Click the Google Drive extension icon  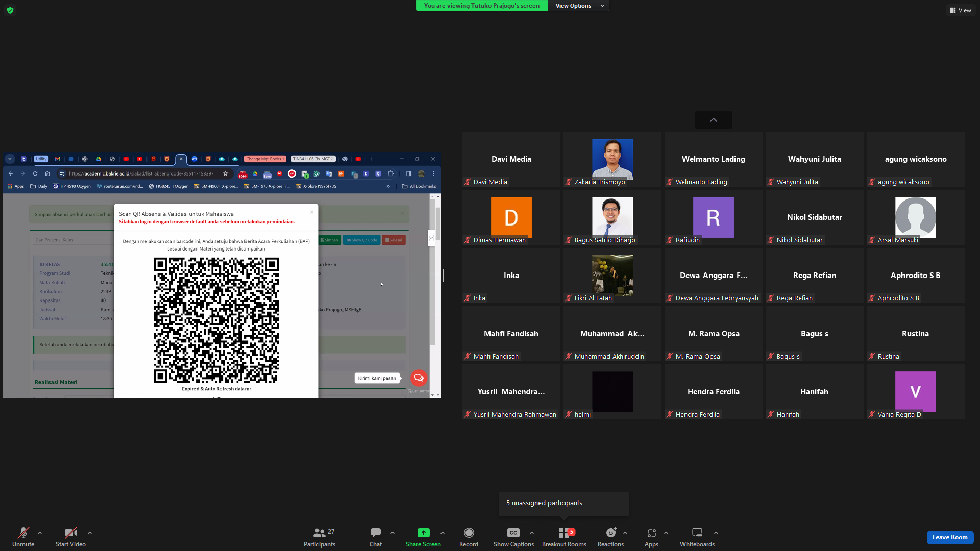click(255, 173)
